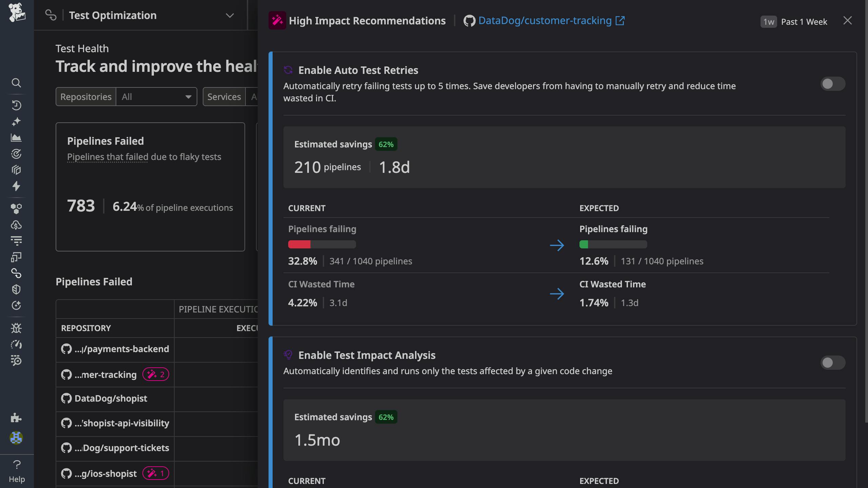The height and width of the screenshot is (488, 868).
Task: Open the Watchdog sparkle icon
Action: point(16,121)
